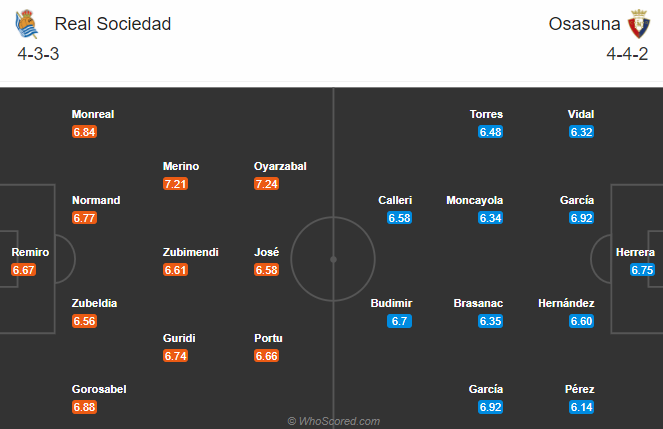
Task: Select Oyarzabal's 7.24 rating badge
Action: (x=266, y=184)
